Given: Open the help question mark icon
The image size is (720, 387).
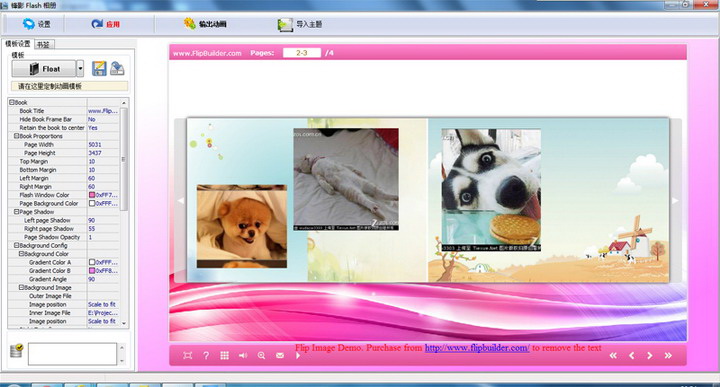Looking at the screenshot, I should click(x=206, y=355).
